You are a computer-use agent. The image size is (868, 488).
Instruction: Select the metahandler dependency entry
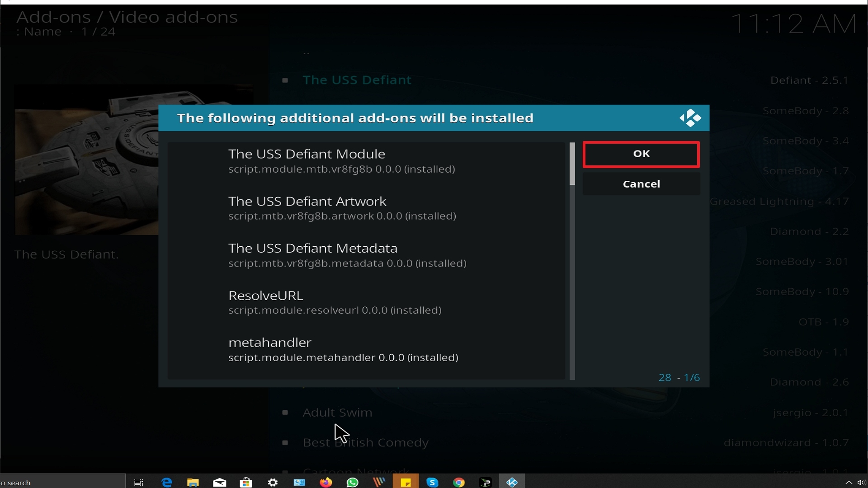pos(366,349)
